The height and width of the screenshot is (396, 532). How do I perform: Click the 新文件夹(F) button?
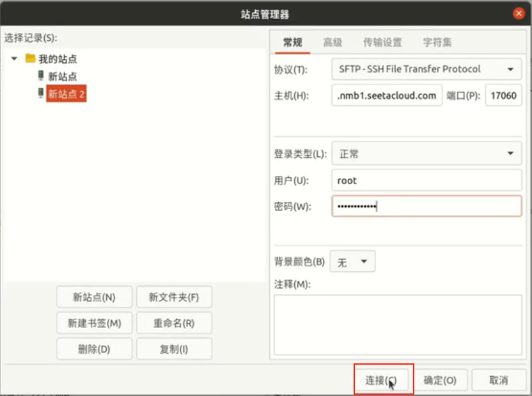pos(174,297)
